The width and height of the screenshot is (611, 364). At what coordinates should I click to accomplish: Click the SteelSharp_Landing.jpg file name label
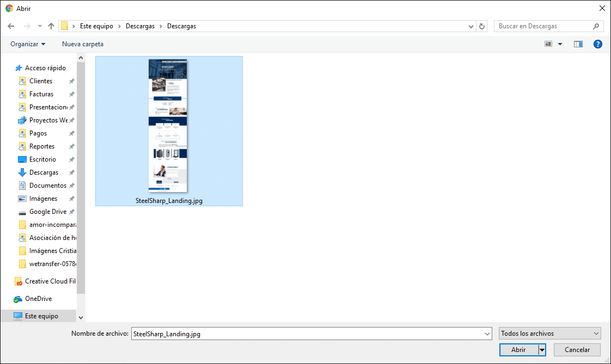point(169,201)
